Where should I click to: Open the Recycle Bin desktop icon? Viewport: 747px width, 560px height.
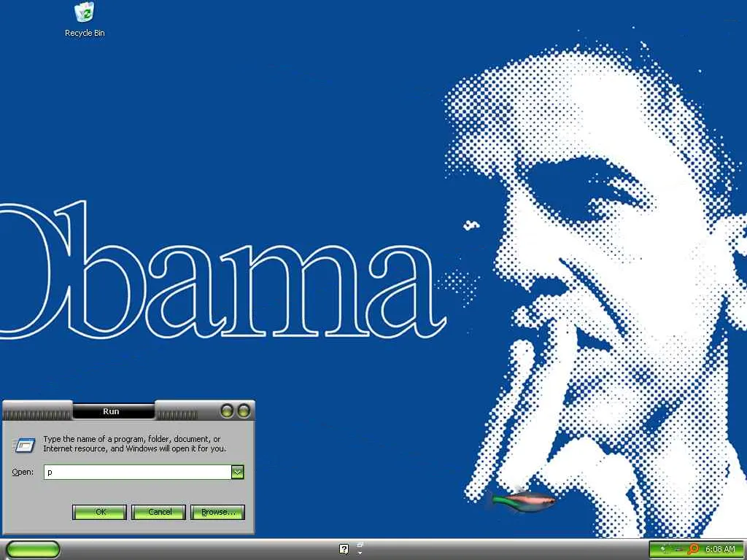[85, 20]
